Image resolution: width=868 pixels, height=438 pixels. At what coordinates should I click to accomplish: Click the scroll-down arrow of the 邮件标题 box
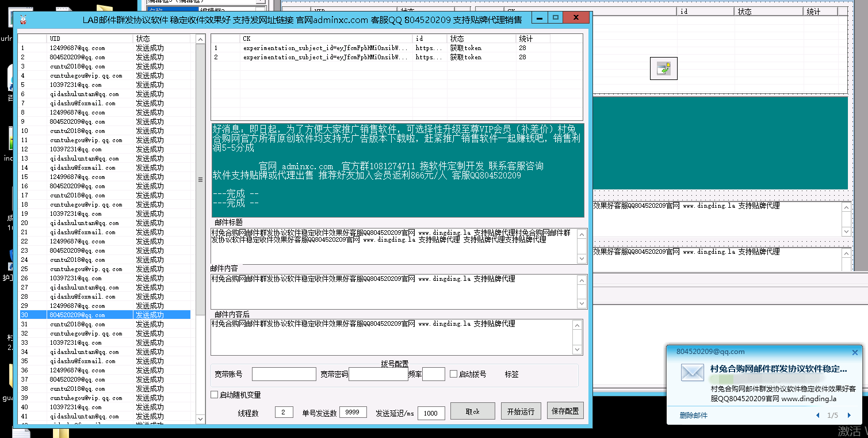[581, 259]
